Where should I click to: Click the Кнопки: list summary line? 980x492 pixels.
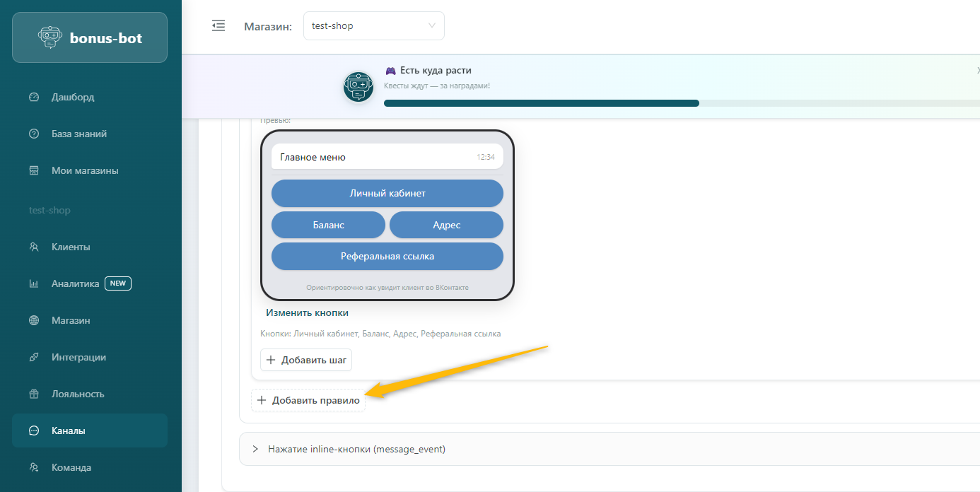(x=380, y=334)
